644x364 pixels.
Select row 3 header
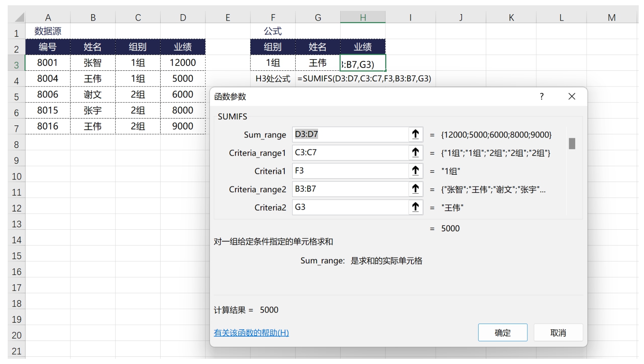[x=17, y=65]
